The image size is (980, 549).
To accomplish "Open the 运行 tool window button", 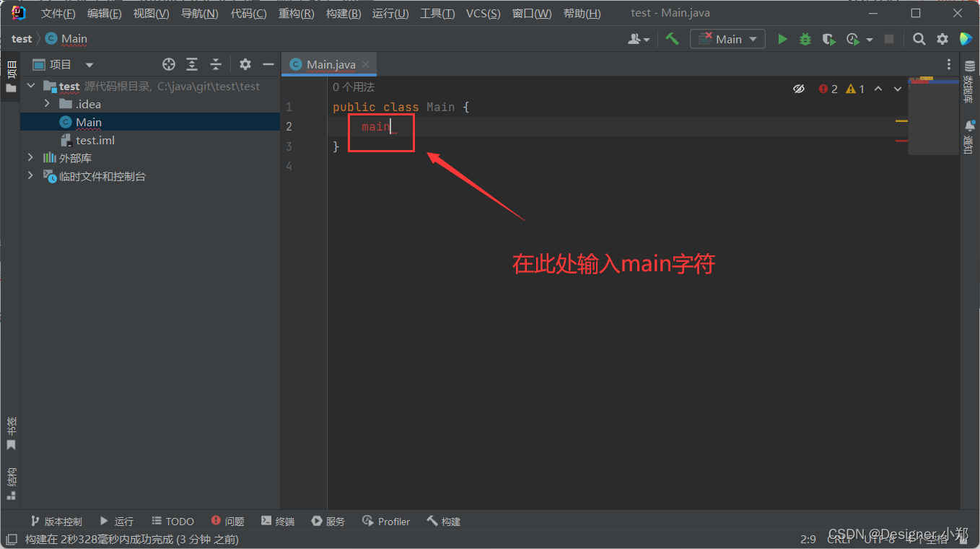I will click(x=117, y=521).
